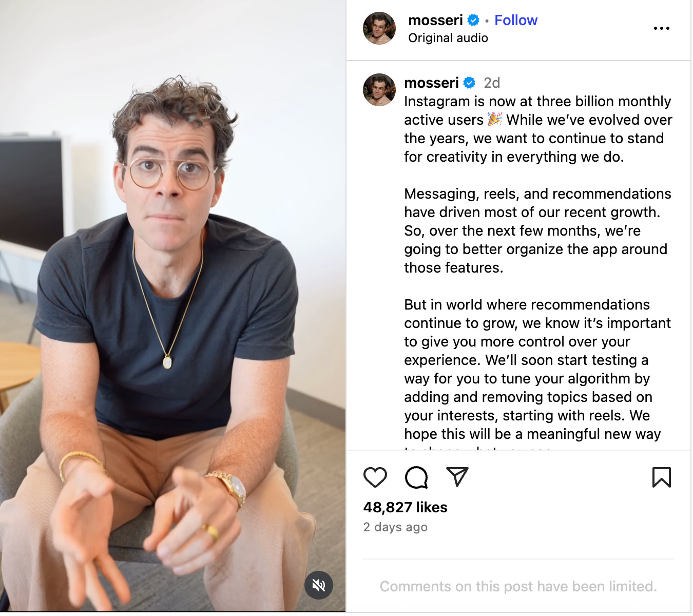Open comments via the speech bubble icon
Viewport: 693px width, 616px height.
coord(416,477)
